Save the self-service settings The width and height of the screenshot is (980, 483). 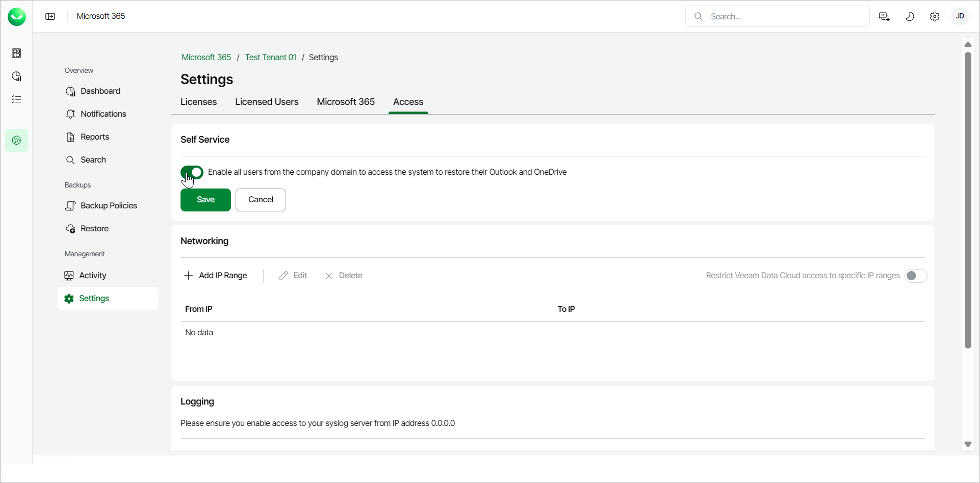pos(205,200)
